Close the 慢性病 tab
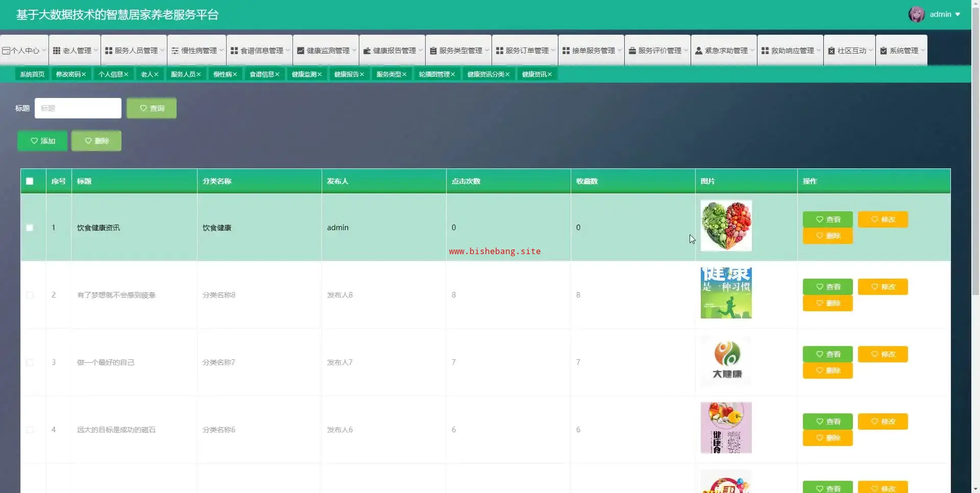 (x=235, y=75)
